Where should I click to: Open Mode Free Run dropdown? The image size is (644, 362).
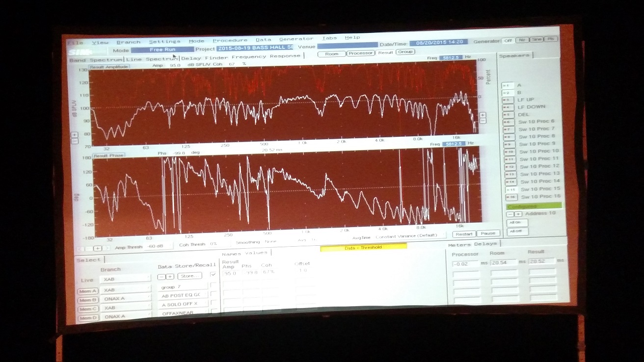pos(163,50)
